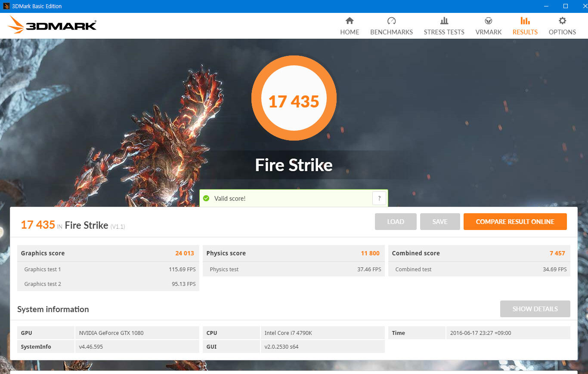The height and width of the screenshot is (374, 588).
Task: Select the Physics test row label
Action: click(224, 270)
